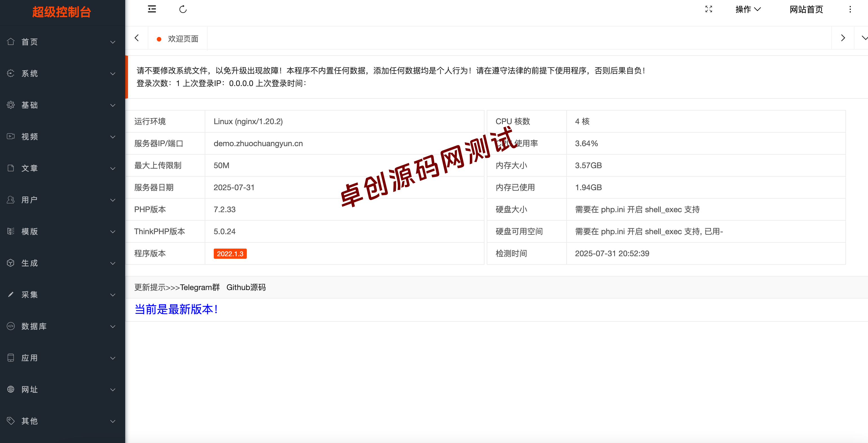Click the 超级控制台 logo title
Viewport: 868px width, 443px height.
coord(62,12)
